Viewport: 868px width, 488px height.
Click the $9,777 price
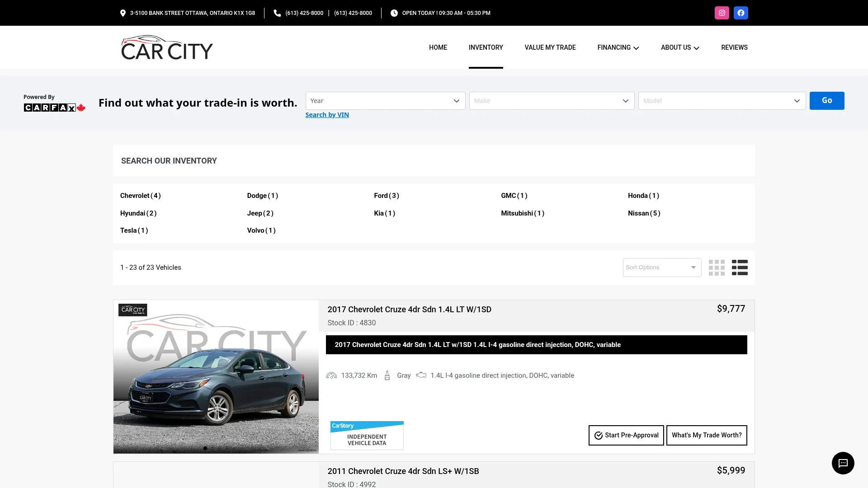(x=731, y=309)
